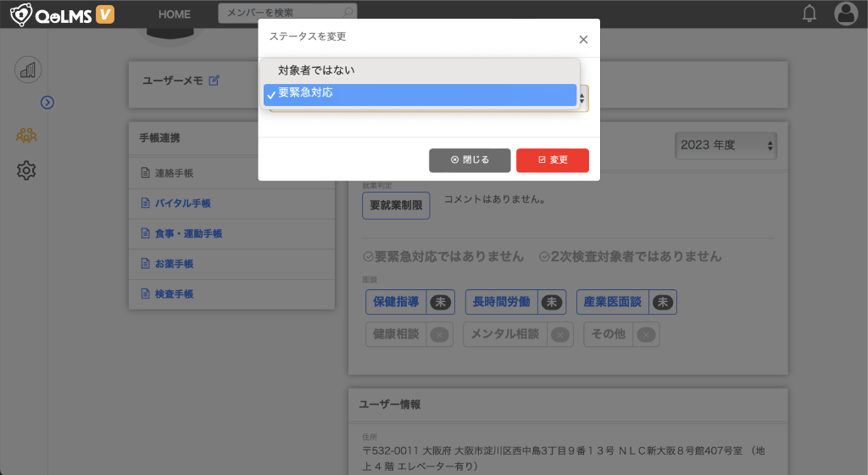
Task: Click the メンバーを検索 search field
Action: pos(280,14)
